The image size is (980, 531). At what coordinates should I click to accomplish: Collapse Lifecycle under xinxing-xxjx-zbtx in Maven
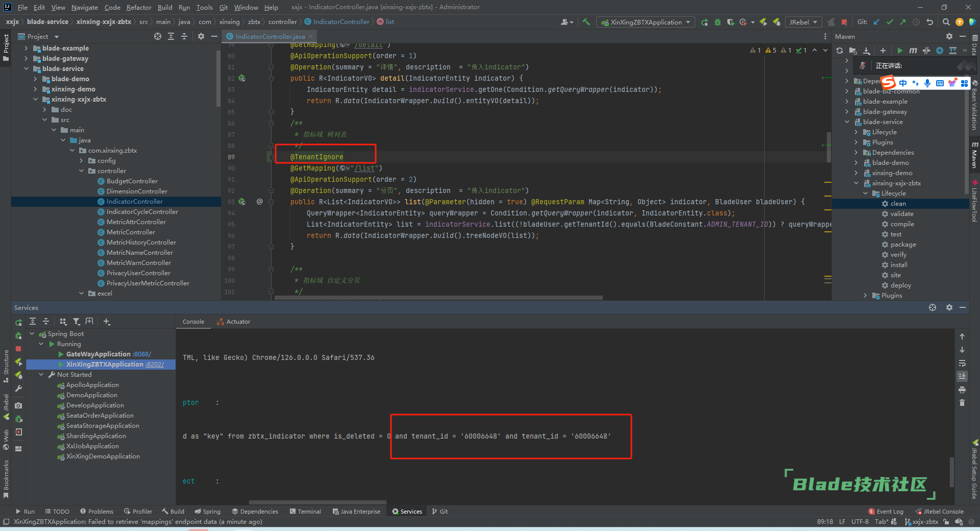tap(865, 194)
